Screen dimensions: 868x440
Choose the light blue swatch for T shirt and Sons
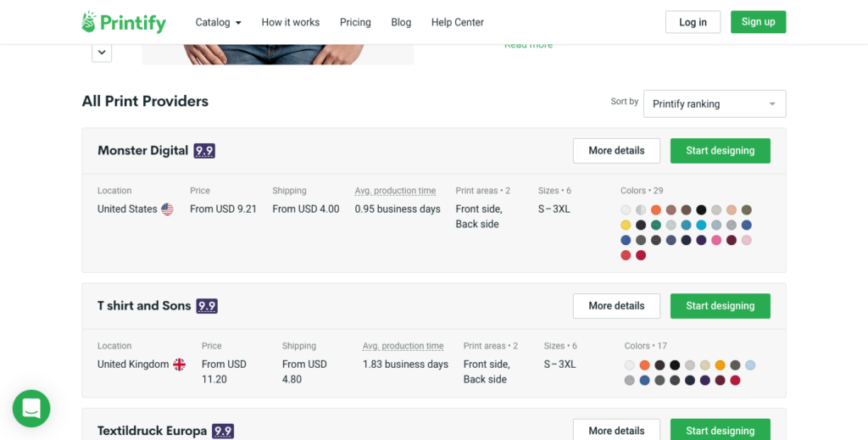click(750, 365)
